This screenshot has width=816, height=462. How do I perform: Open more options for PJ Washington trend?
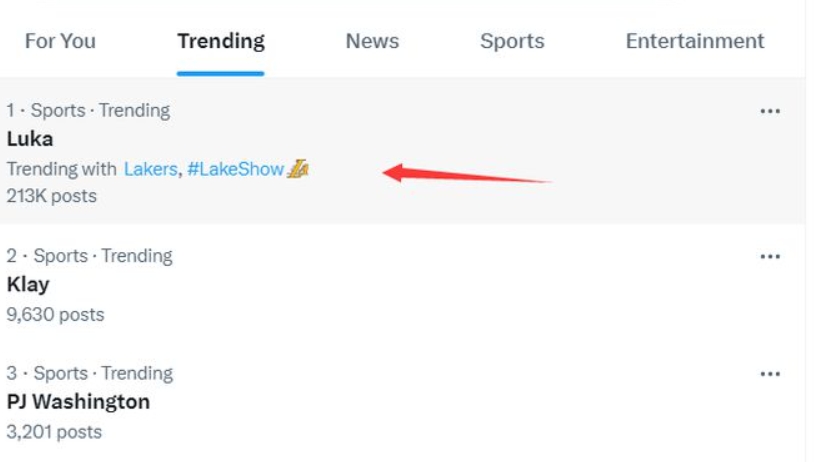(769, 374)
